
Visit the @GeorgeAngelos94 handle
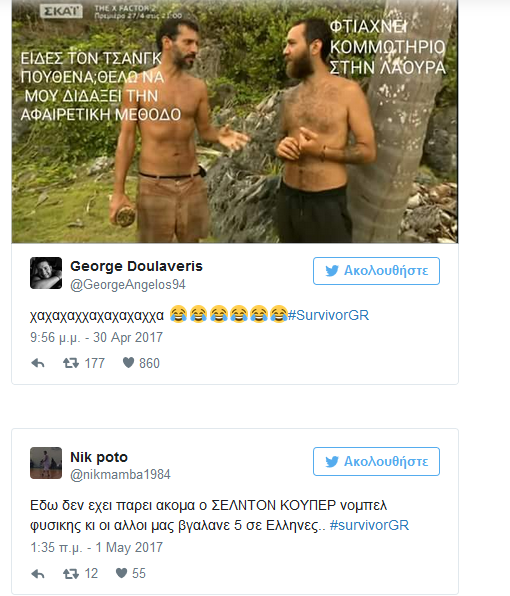click(128, 285)
